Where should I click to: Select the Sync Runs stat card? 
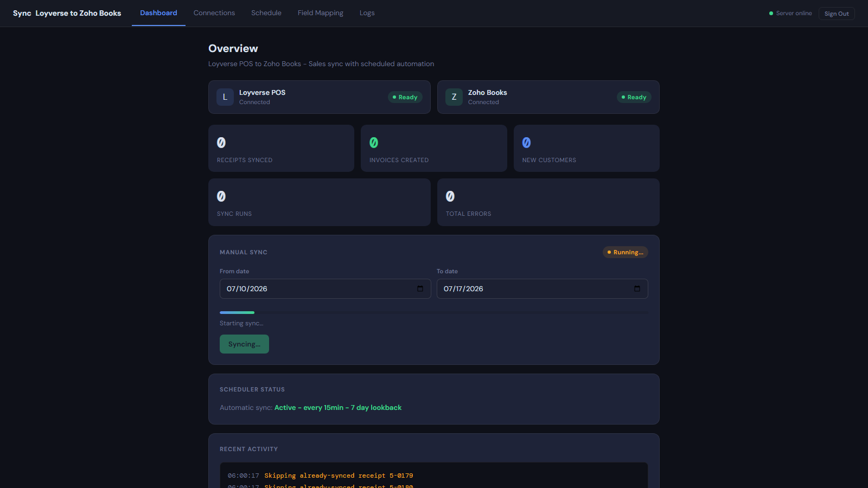pyautogui.click(x=320, y=202)
